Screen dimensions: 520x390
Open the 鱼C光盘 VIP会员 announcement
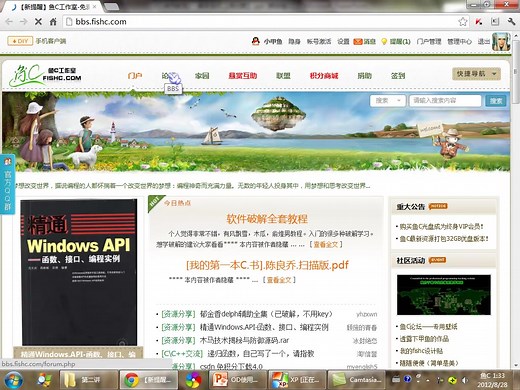[441, 227]
